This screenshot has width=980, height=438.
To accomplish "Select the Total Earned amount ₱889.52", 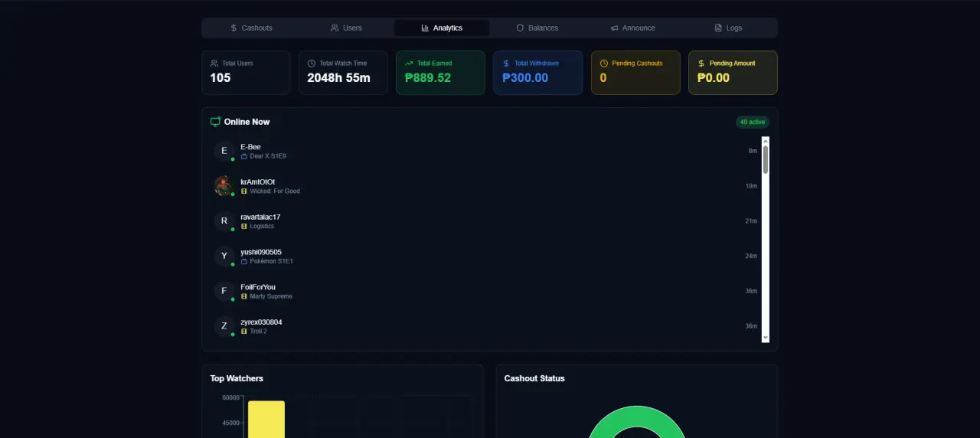I will [428, 77].
